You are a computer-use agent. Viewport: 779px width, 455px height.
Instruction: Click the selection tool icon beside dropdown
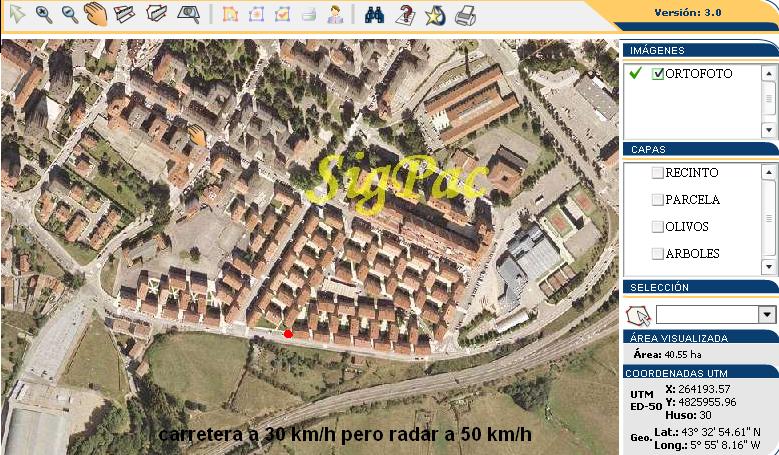point(637,315)
